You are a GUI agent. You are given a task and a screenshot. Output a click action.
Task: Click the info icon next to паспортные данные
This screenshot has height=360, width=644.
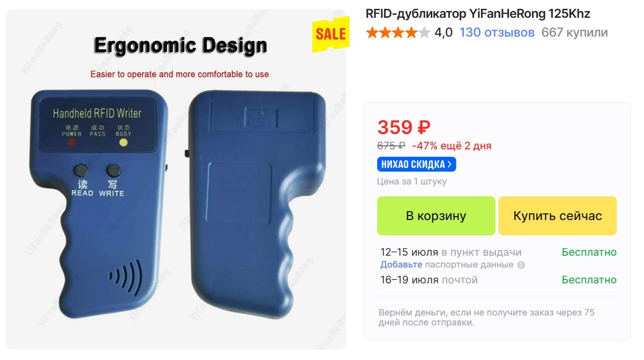521,265
